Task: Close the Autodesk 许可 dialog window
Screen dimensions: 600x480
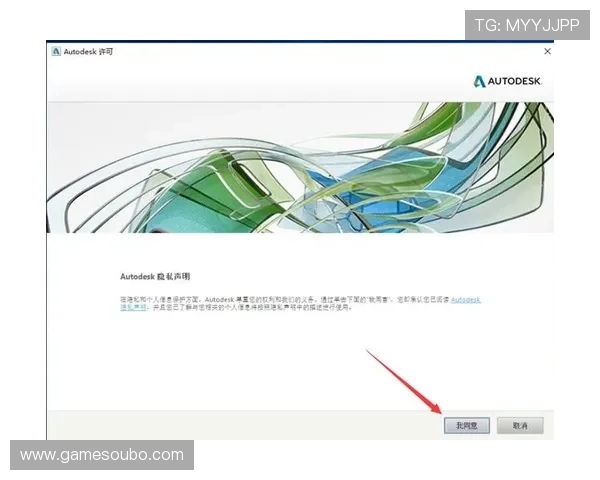Action: tap(547, 51)
